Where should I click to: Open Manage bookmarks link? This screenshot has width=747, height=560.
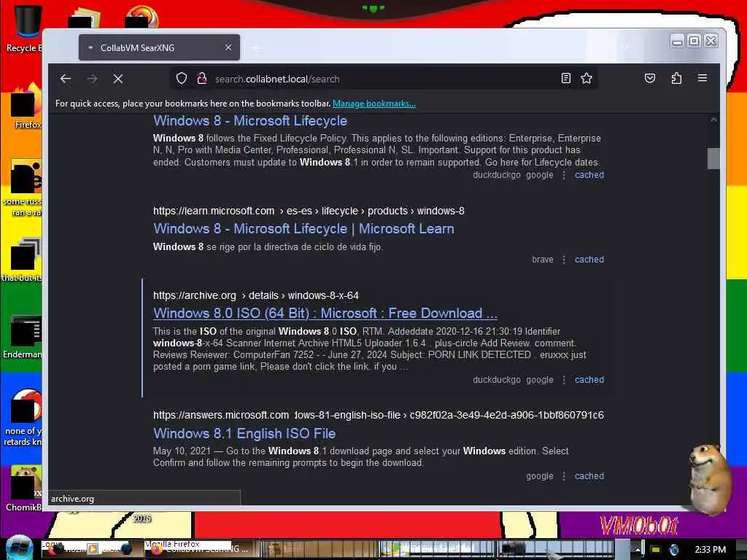click(374, 104)
